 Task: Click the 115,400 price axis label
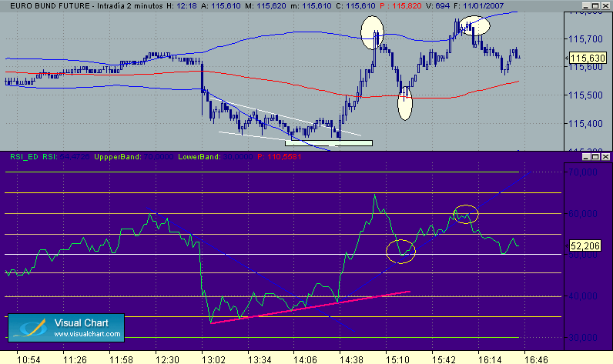coord(585,123)
